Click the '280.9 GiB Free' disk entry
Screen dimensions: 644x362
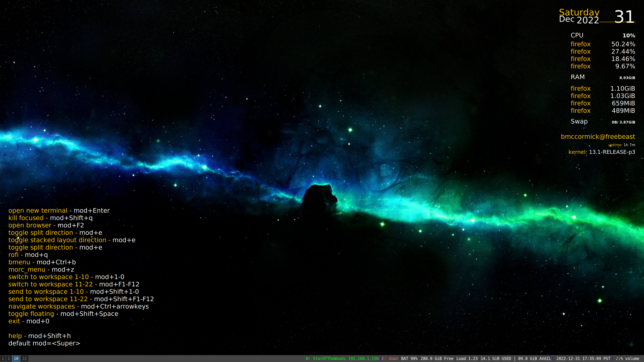pos(437,358)
